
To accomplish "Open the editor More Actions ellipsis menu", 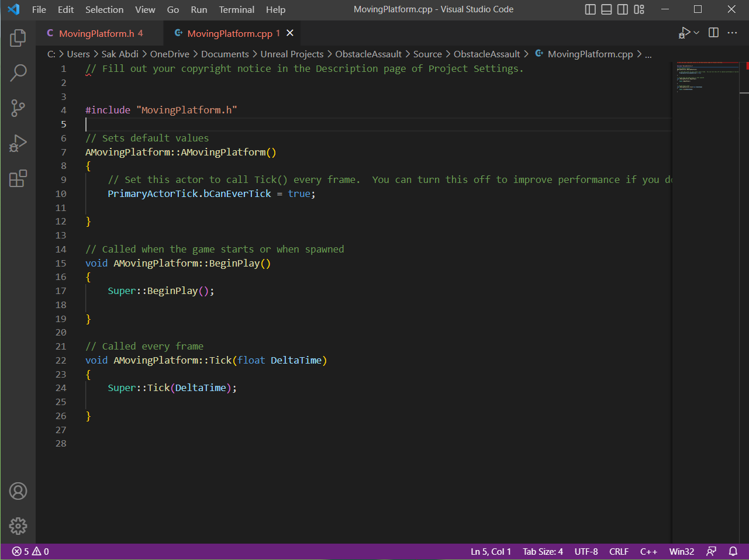I will 732,33.
